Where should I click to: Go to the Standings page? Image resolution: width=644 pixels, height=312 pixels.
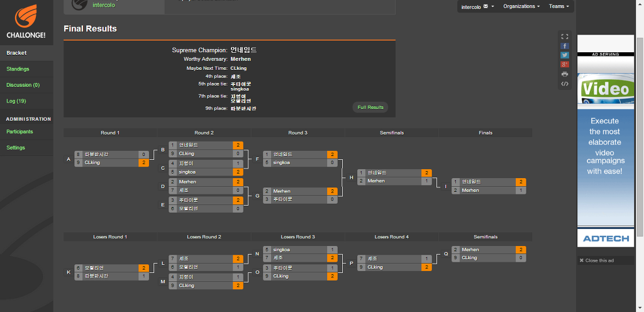point(18,69)
